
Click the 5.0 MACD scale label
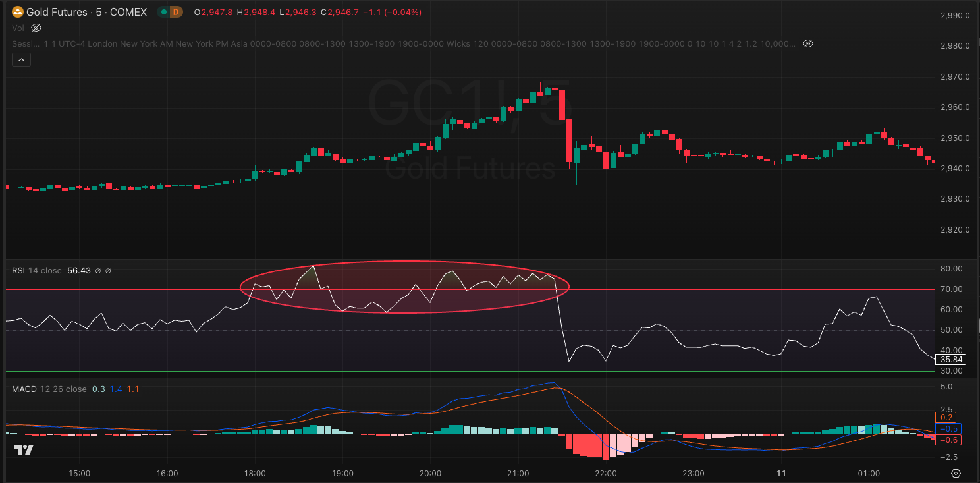point(946,387)
